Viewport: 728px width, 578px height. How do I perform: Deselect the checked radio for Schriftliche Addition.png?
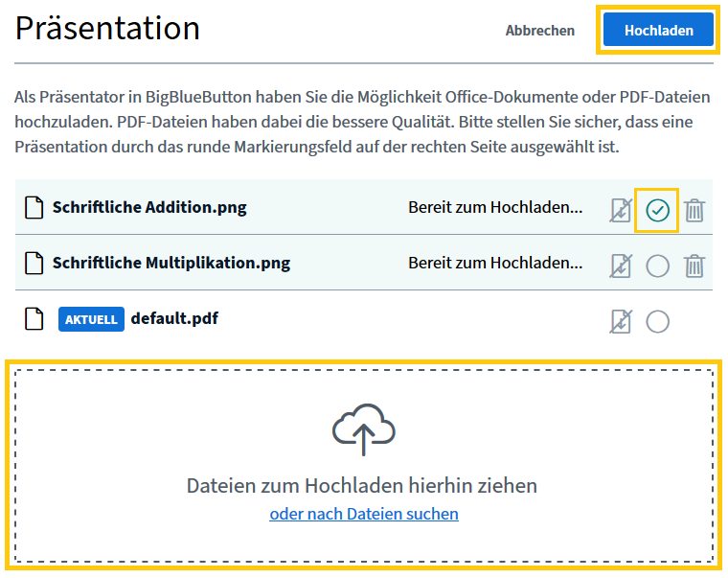tap(657, 211)
